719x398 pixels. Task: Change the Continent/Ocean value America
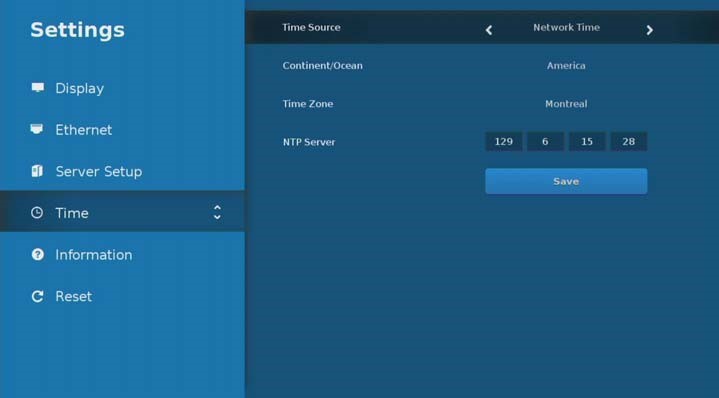point(566,66)
